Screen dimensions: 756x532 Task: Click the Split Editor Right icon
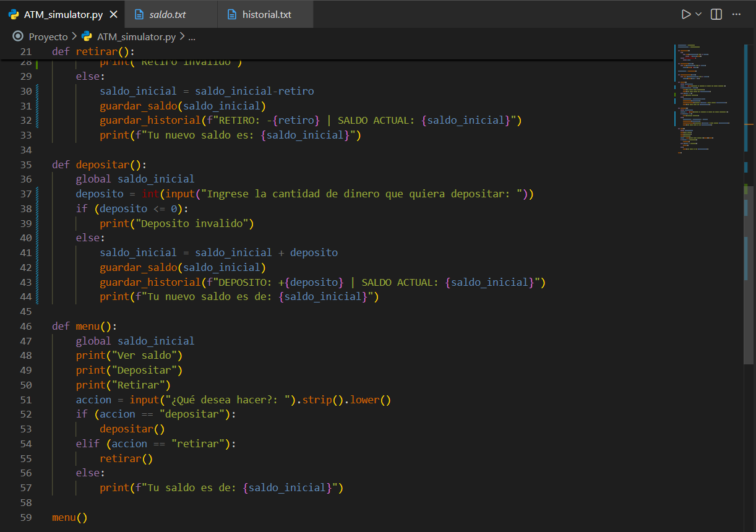tap(716, 14)
